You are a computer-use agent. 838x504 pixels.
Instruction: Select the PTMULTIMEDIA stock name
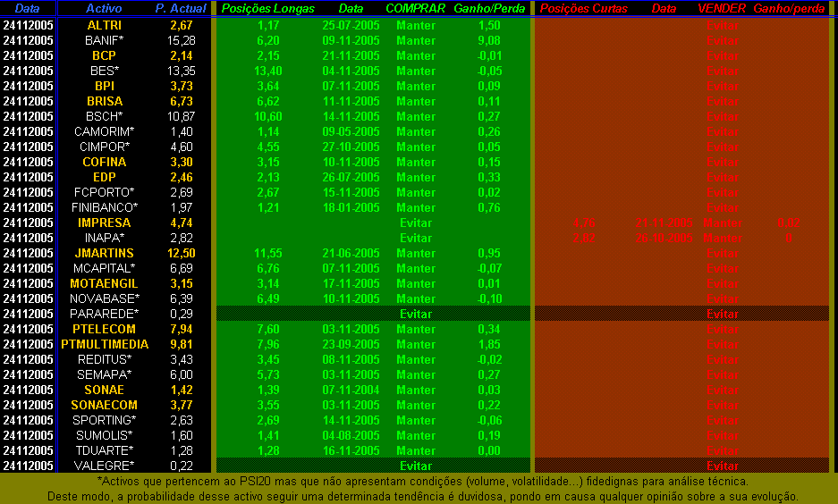(105, 344)
